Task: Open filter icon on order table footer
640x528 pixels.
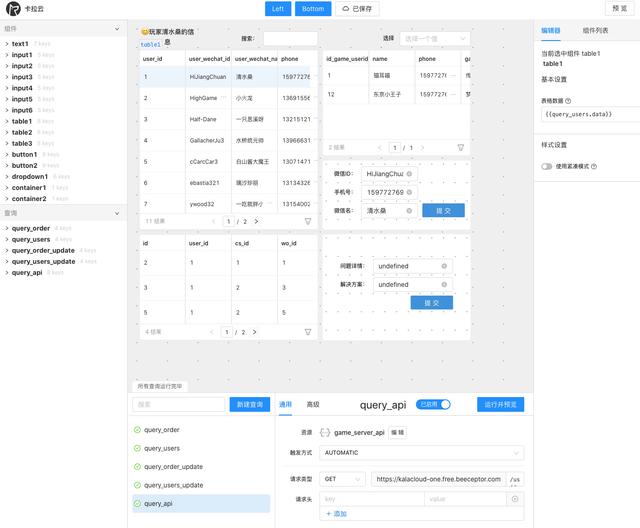Action: coord(308,332)
